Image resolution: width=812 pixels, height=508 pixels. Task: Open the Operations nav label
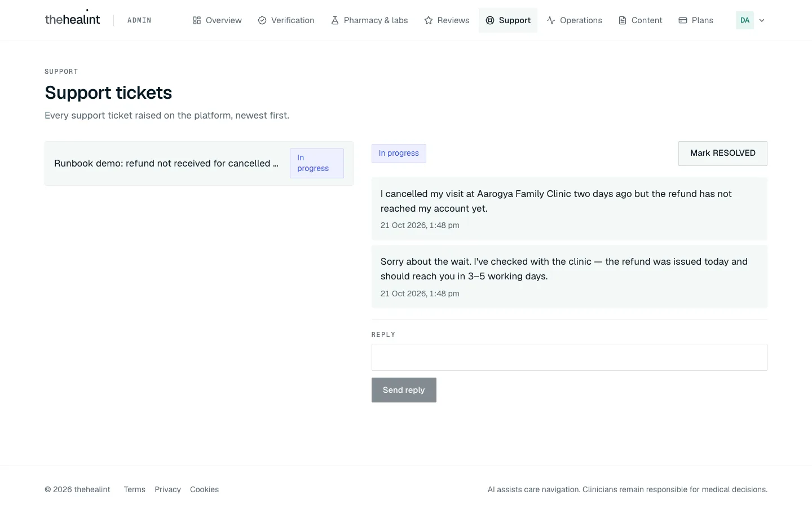click(x=581, y=20)
